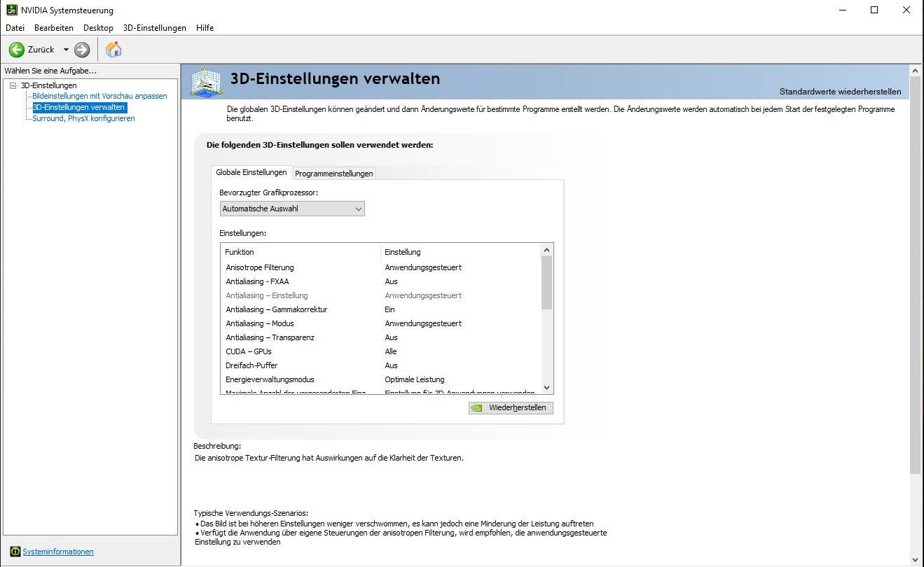
Task: Open the Desktop menu
Action: (x=98, y=28)
